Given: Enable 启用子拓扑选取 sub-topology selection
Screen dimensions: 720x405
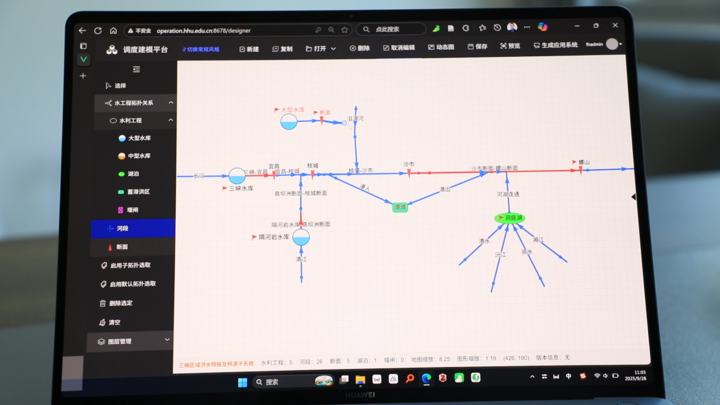Looking at the screenshot, I should tap(130, 266).
